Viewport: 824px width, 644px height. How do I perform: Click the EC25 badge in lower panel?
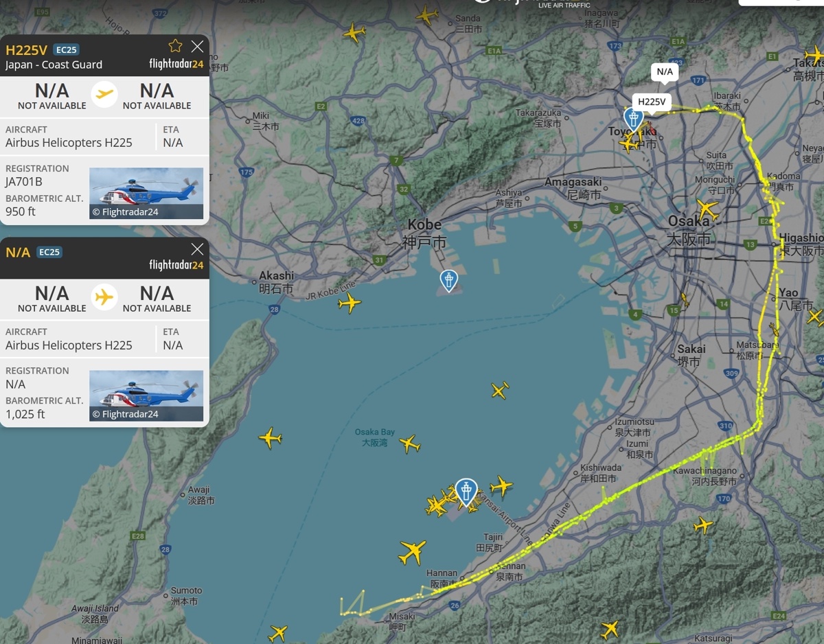point(49,252)
